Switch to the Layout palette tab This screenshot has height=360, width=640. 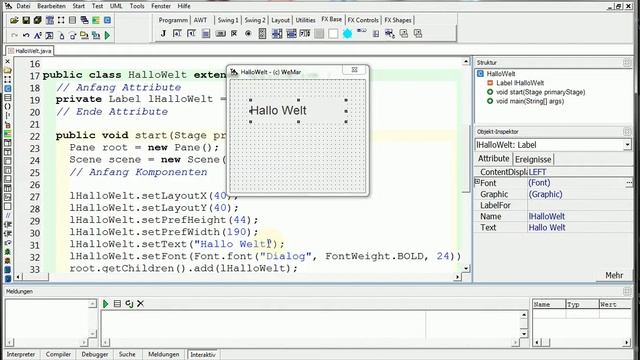280,20
